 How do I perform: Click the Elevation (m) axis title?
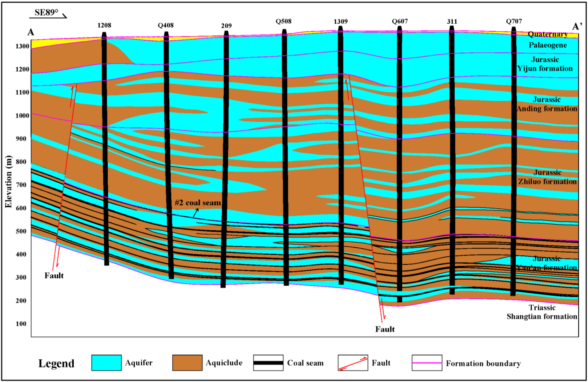(x=9, y=182)
